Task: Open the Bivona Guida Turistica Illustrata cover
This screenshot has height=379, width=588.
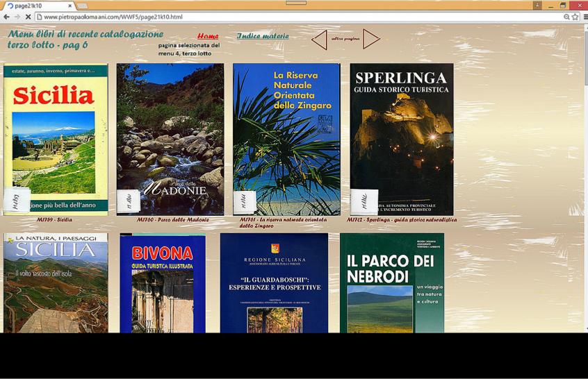Action: (x=163, y=283)
